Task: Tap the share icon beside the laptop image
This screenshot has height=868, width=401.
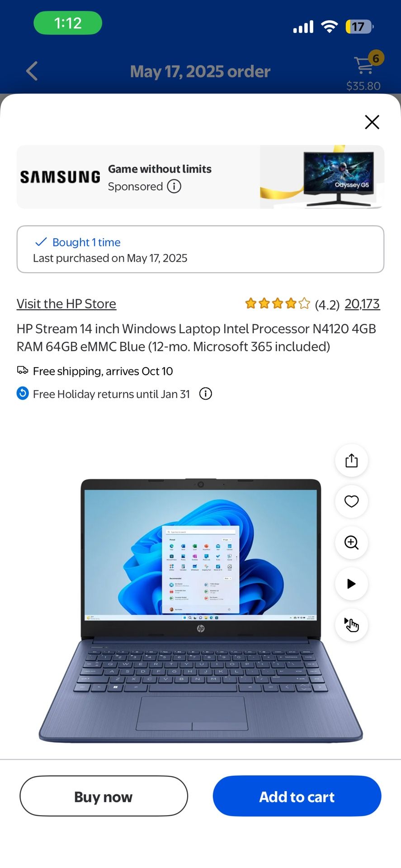Action: pyautogui.click(x=351, y=460)
